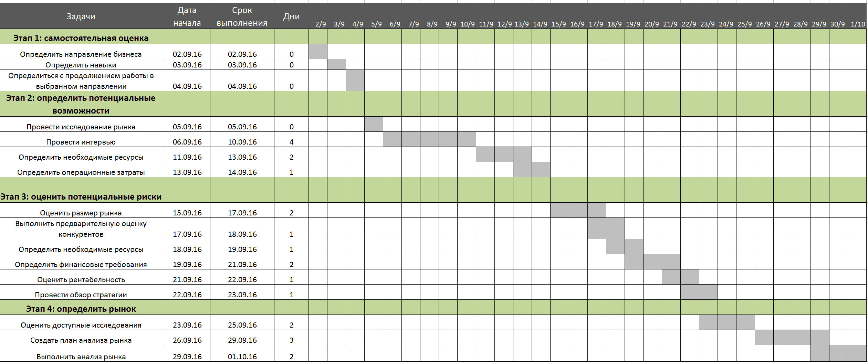Click the "Срок выполнения" column header
Viewport: 868px width, 362px height.
pyautogui.click(x=242, y=17)
